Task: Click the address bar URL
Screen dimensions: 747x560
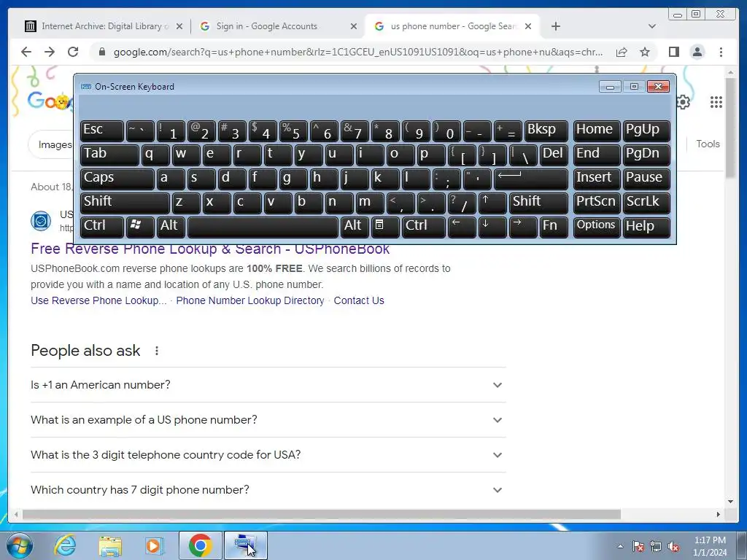Action: [x=357, y=52]
